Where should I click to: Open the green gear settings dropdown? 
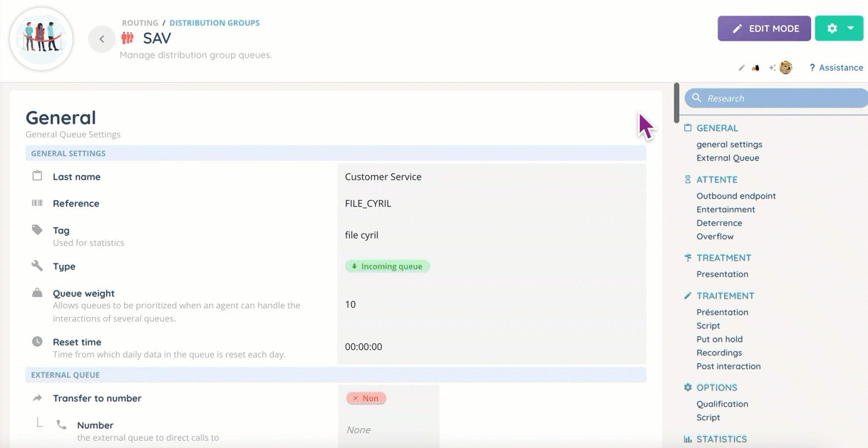(x=839, y=28)
